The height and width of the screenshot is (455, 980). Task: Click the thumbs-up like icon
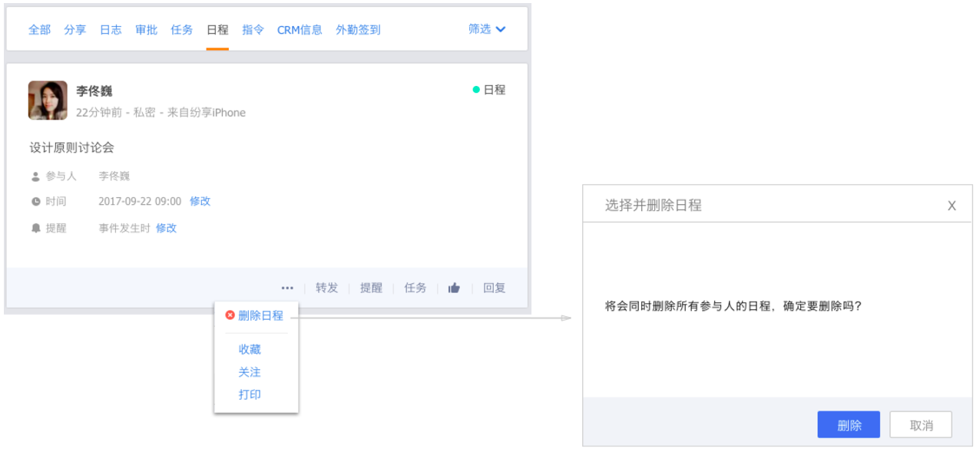[x=454, y=288]
